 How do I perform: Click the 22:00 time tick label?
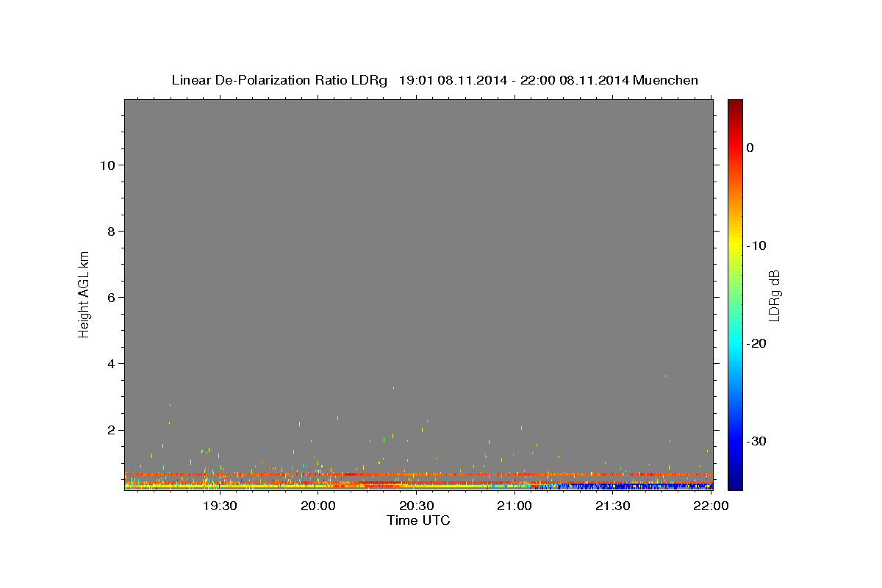point(711,506)
